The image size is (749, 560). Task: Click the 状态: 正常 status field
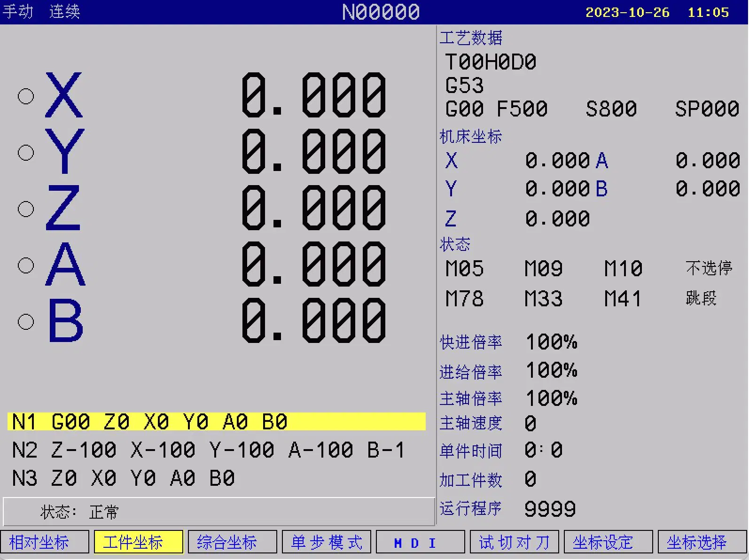pyautogui.click(x=219, y=512)
